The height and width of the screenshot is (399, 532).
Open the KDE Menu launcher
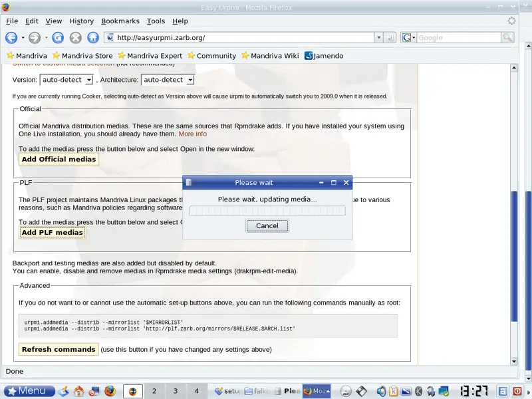29,391
